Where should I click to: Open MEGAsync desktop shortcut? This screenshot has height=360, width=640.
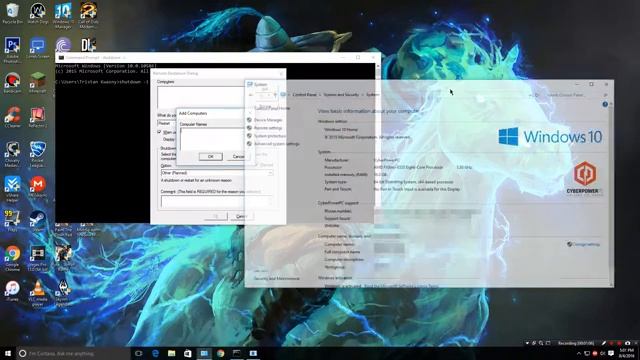[x=38, y=187]
